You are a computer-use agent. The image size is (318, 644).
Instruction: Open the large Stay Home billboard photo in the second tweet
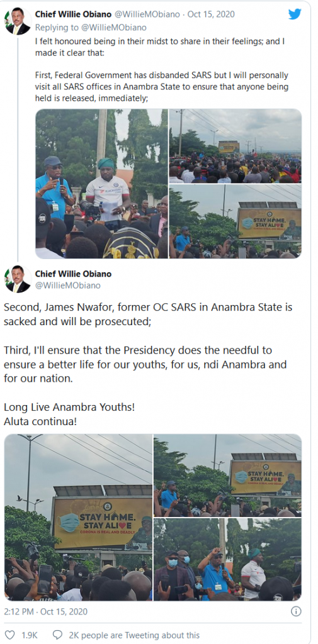(78, 517)
